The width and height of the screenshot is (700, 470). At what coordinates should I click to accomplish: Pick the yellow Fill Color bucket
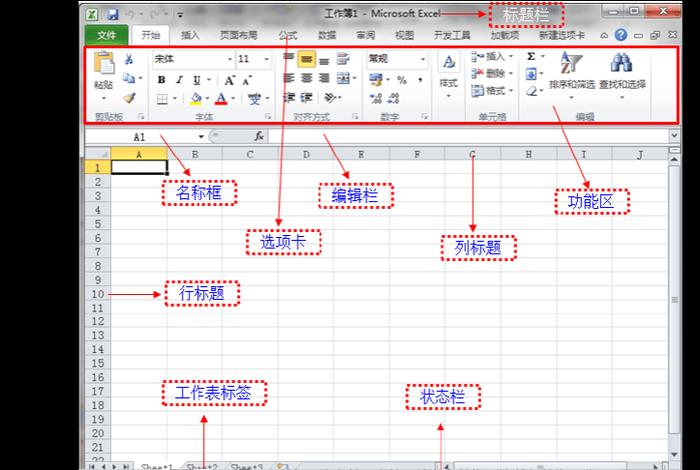[196, 99]
